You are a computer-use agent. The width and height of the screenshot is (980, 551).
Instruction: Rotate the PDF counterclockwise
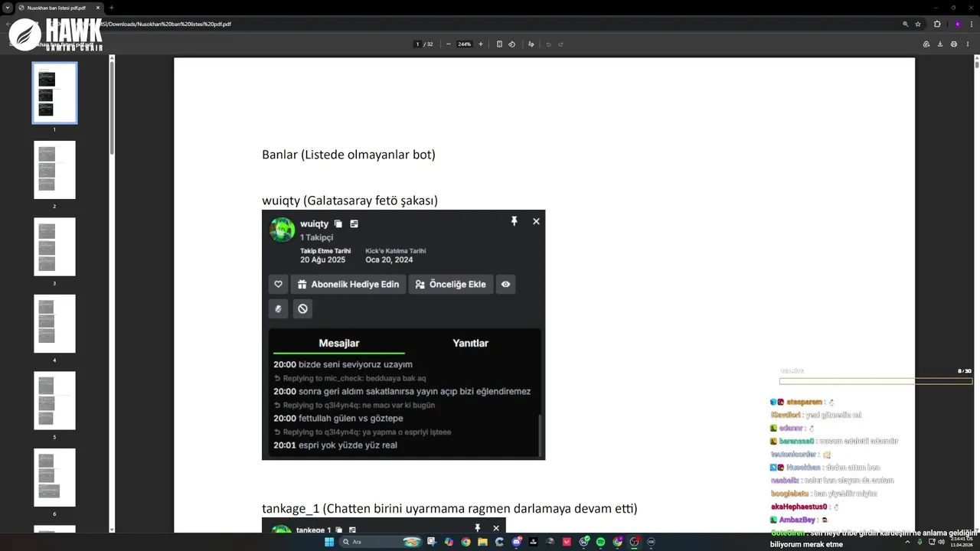(x=511, y=44)
